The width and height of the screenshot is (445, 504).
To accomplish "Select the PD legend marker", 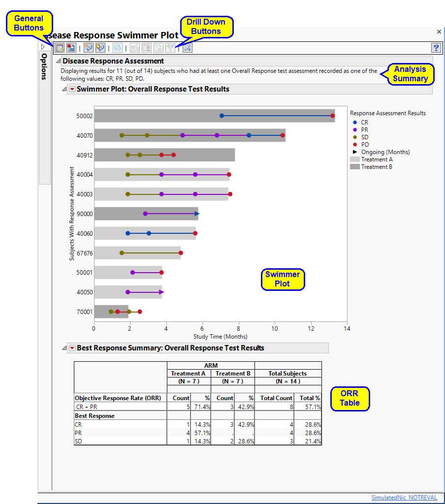I will (x=355, y=145).
